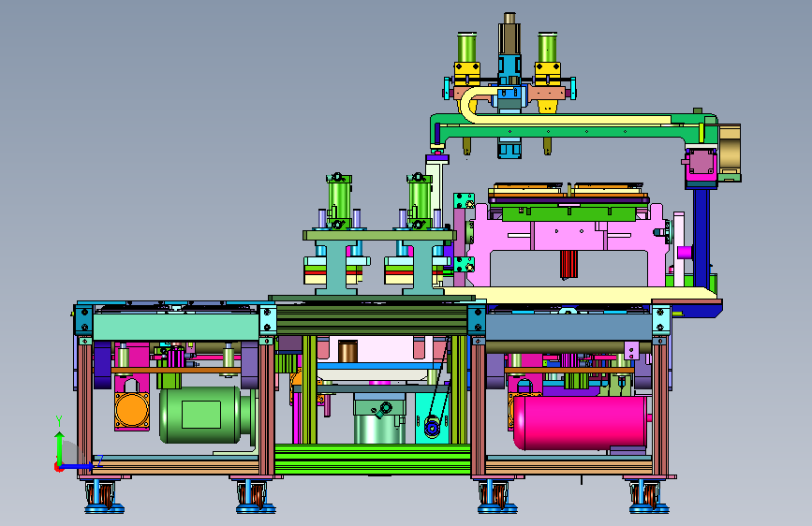The image size is (812, 526).
Task: Select the mint green conveyor side panel on the left
Action: click(176, 327)
